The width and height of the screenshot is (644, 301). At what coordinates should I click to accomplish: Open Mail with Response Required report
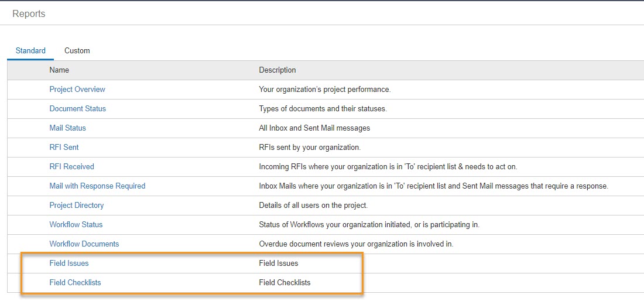[97, 186]
